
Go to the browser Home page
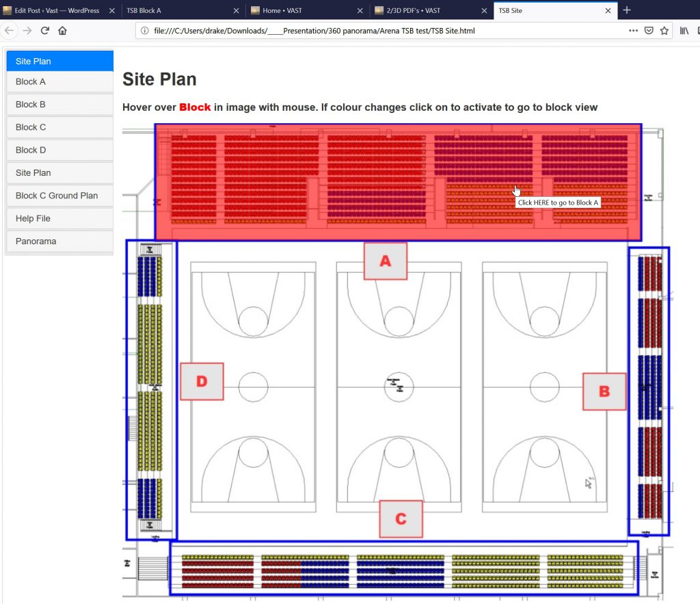(62, 31)
